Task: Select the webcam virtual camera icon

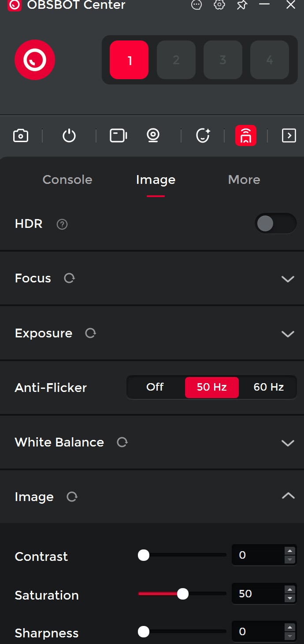Action: pos(153,135)
